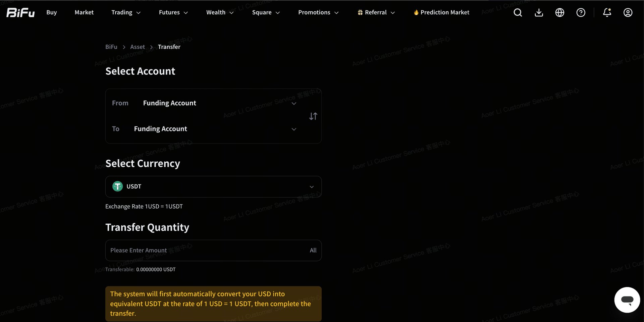The height and width of the screenshot is (322, 644).
Task: Click the USD conversion notice banner
Action: 213,304
